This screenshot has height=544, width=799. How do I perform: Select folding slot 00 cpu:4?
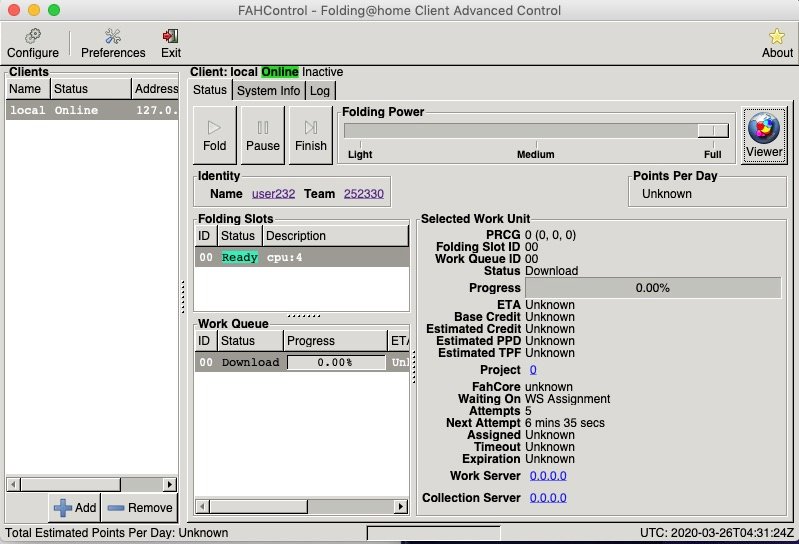click(300, 257)
